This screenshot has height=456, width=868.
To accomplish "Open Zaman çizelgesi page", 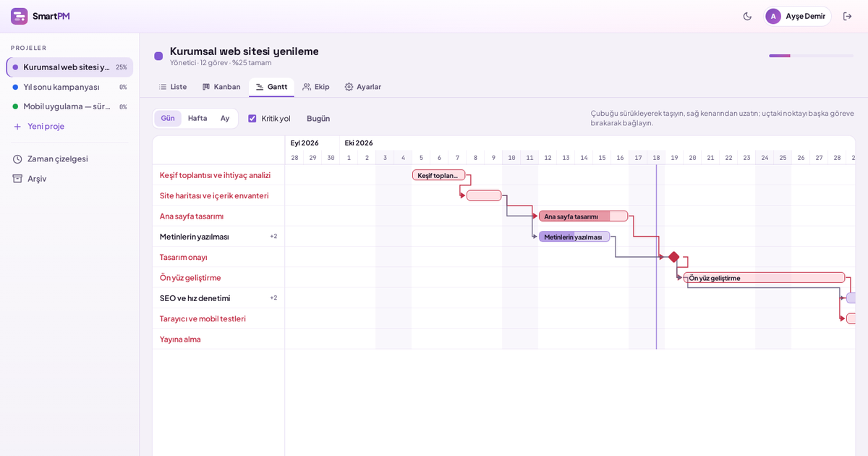I will coord(69,159).
